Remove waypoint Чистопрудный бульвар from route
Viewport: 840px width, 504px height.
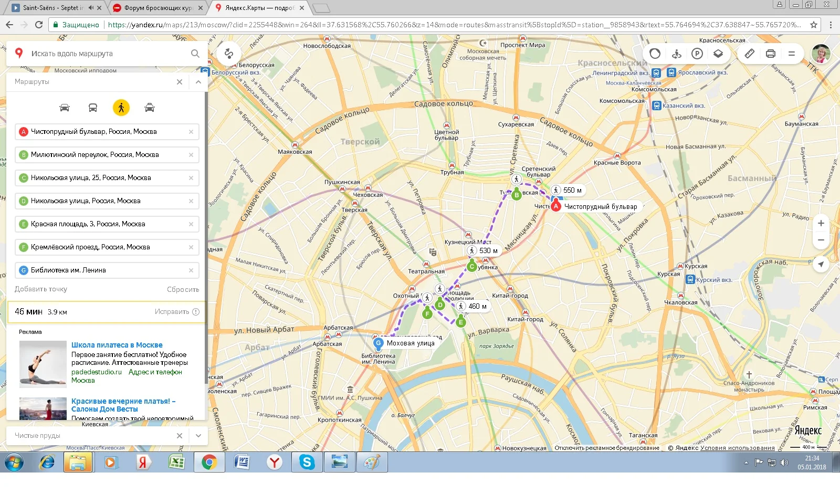coord(191,132)
